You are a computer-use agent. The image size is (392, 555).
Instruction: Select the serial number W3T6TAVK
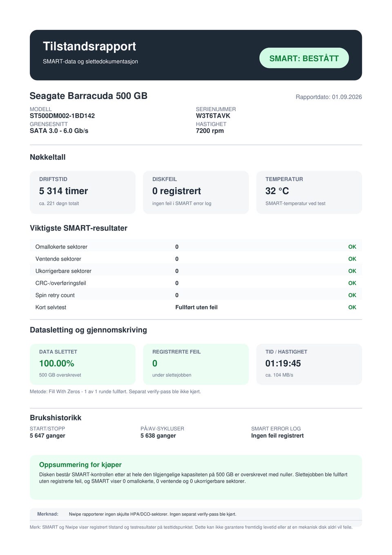[x=213, y=116]
